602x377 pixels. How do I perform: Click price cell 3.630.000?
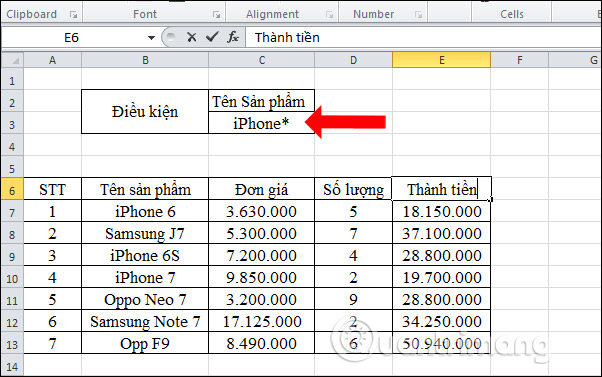tap(261, 211)
